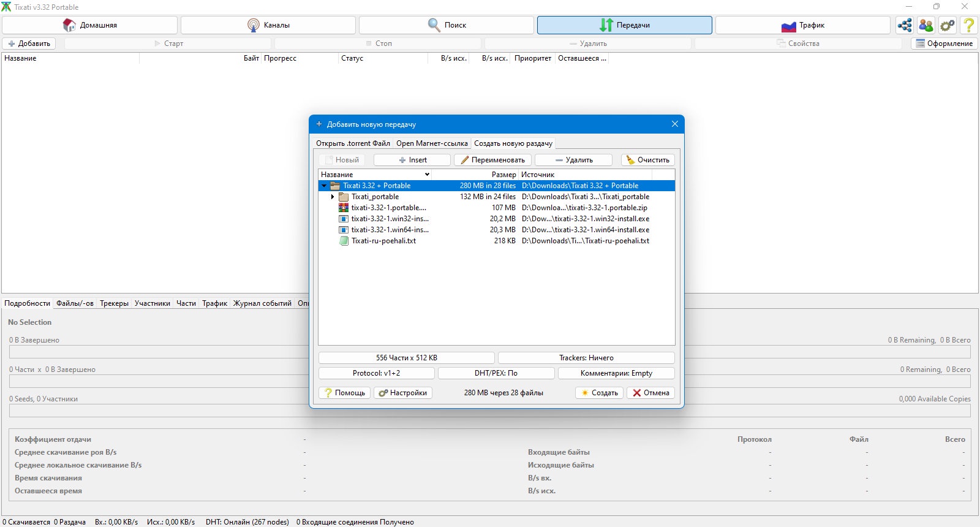Click Удалить in the main toolbar

click(588, 44)
